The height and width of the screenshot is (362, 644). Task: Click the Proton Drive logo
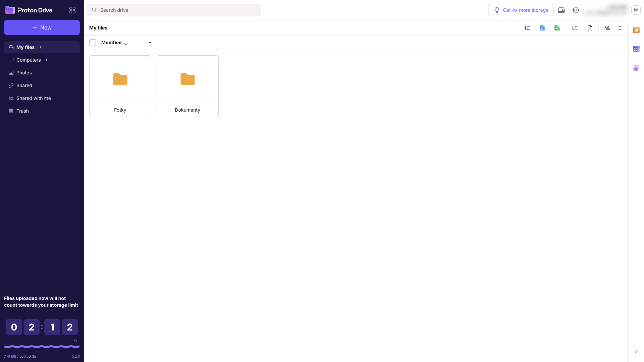coord(29,10)
